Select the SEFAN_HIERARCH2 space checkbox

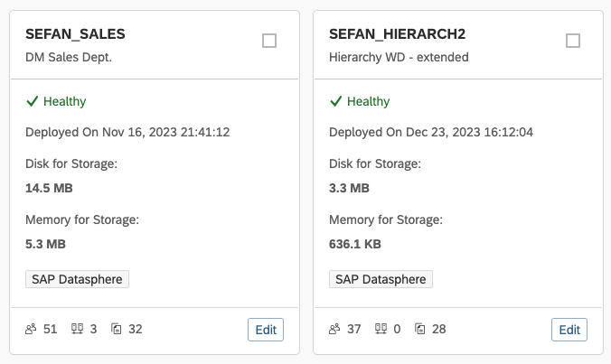point(573,41)
